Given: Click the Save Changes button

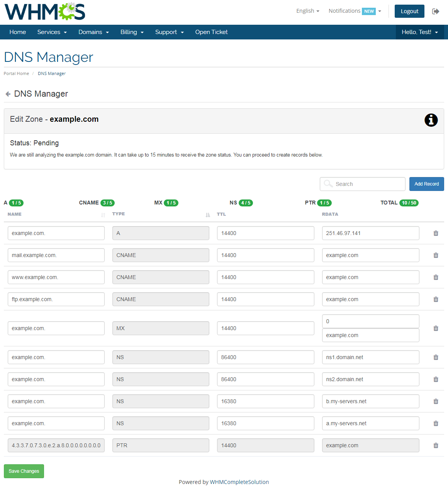Looking at the screenshot, I should (24, 471).
